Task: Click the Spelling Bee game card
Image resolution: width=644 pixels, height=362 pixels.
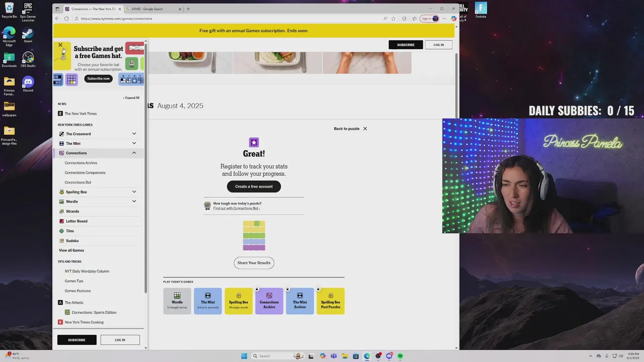Action: click(x=238, y=301)
